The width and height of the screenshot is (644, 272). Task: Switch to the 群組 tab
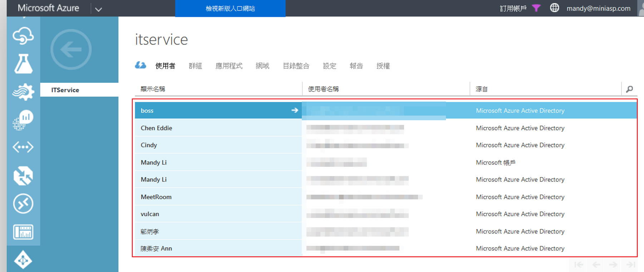[x=195, y=66]
